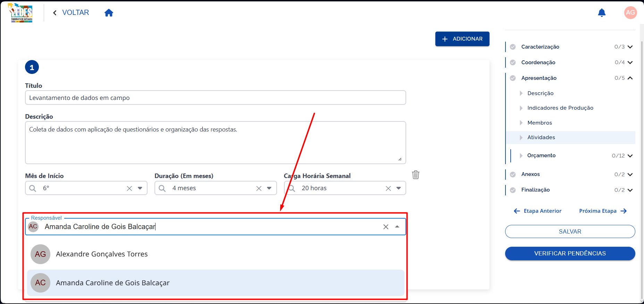Click VERIFICAR PENDÊNCIAS button

pyautogui.click(x=570, y=253)
